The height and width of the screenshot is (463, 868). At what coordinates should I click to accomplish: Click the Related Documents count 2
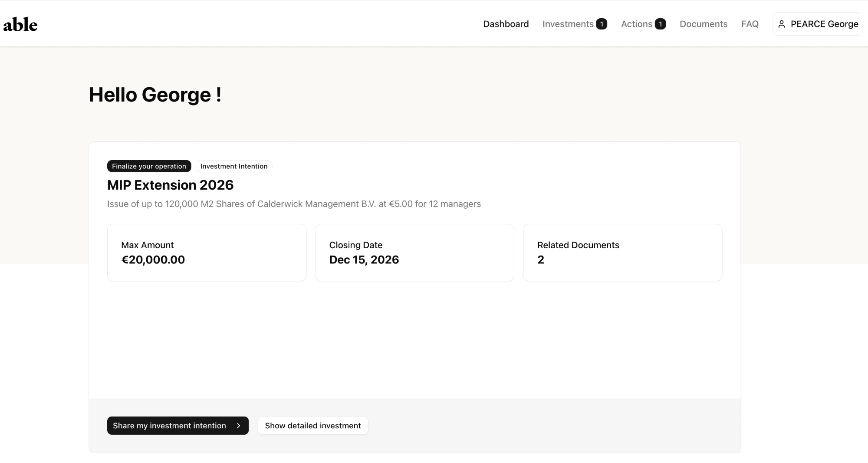click(541, 259)
